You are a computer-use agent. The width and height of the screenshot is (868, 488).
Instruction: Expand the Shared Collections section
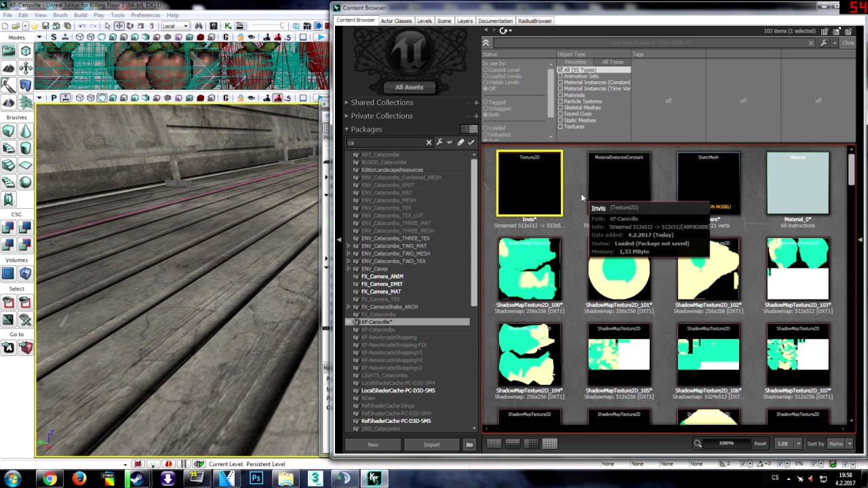[347, 102]
